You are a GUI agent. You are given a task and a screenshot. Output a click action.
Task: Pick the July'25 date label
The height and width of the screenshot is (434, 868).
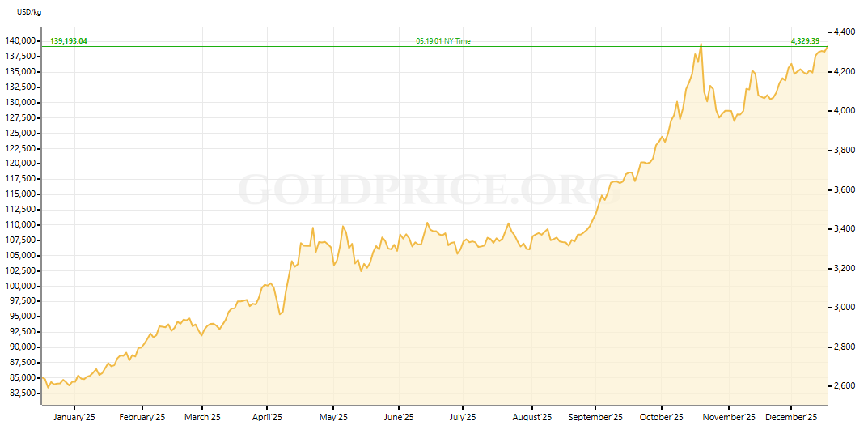tap(462, 417)
